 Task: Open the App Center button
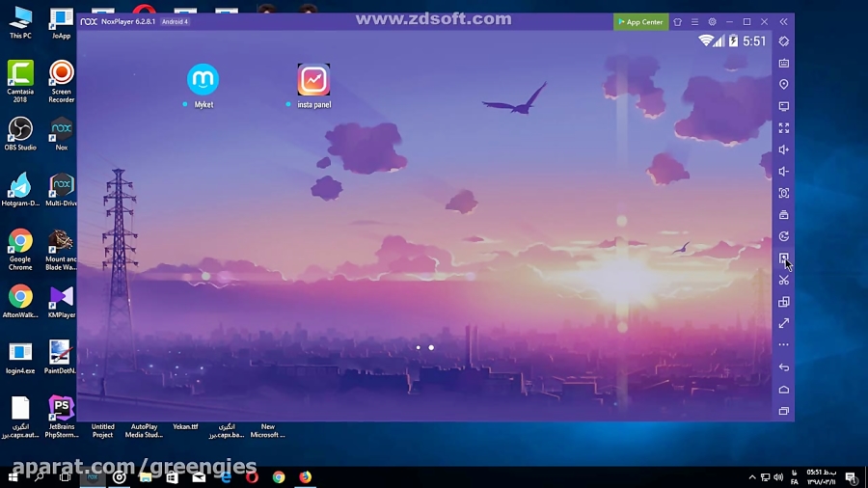(x=640, y=22)
